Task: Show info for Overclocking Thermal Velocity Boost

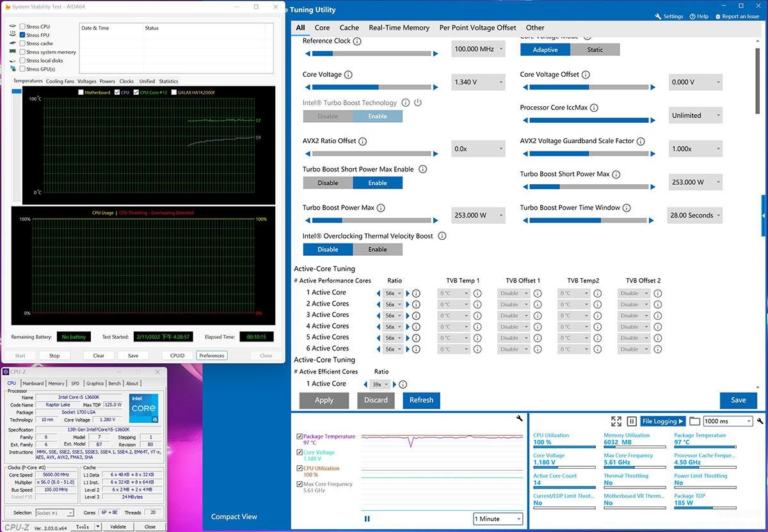Action: [442, 236]
